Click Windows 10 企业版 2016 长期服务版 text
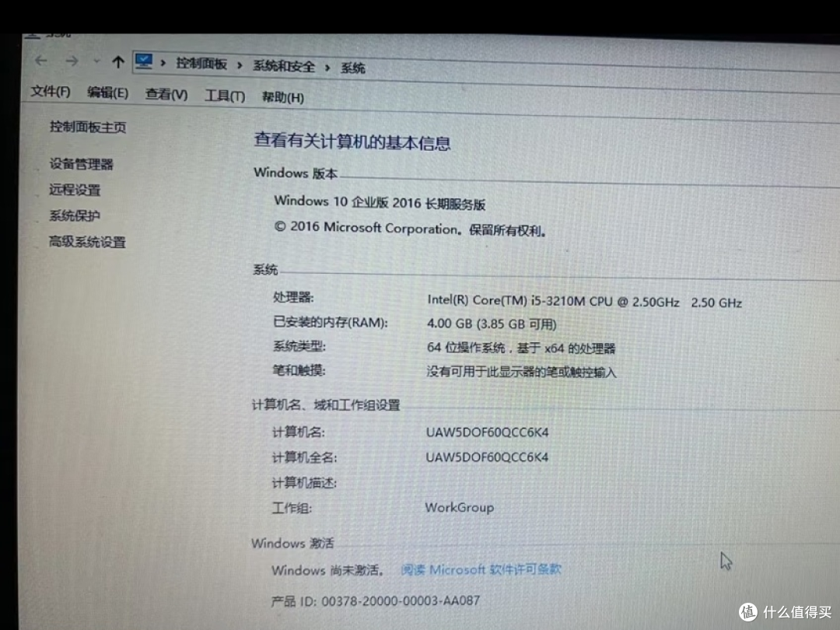The height and width of the screenshot is (630, 840). pos(380,202)
